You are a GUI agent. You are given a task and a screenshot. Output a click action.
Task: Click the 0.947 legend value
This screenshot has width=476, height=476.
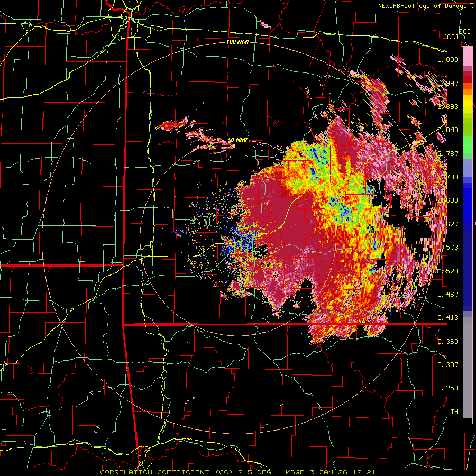click(448, 83)
